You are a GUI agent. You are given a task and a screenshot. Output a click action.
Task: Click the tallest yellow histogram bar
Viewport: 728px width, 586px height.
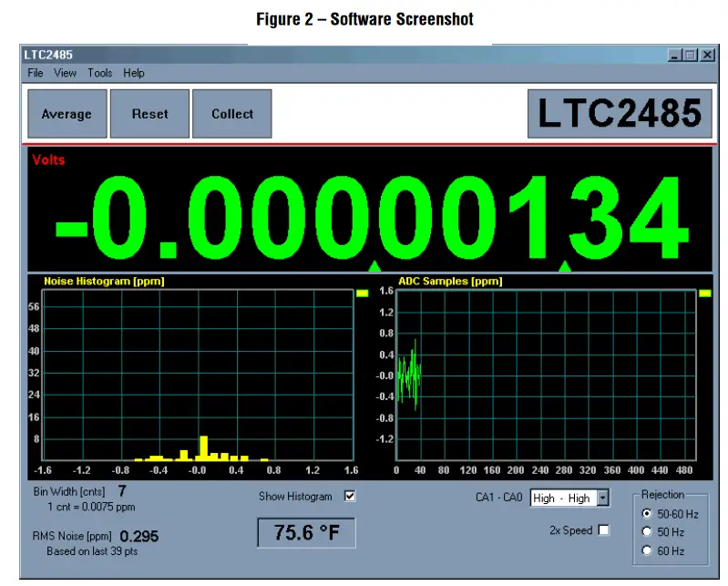pos(203,448)
